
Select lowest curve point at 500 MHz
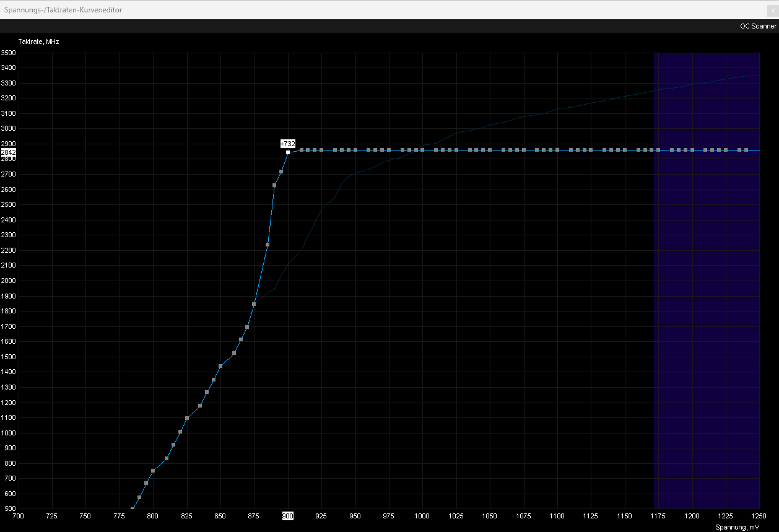click(x=133, y=509)
